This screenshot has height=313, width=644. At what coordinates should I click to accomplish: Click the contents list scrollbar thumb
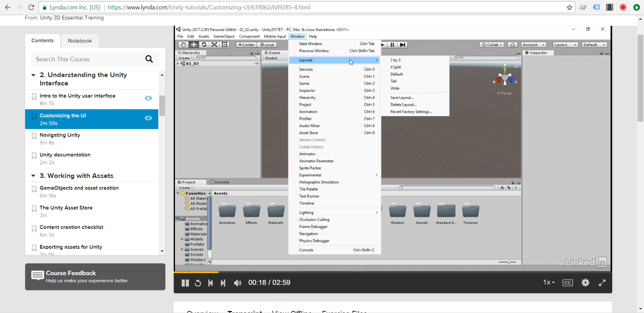coord(162,106)
